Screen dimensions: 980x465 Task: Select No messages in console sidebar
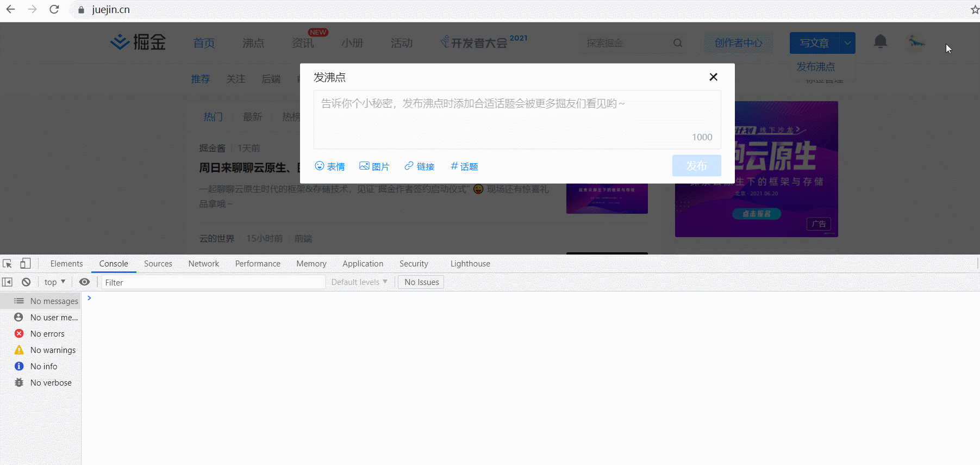point(41,301)
